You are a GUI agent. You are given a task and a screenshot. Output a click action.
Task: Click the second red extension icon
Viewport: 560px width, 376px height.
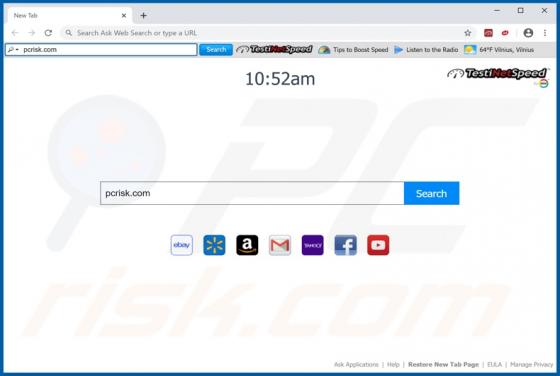(505, 33)
